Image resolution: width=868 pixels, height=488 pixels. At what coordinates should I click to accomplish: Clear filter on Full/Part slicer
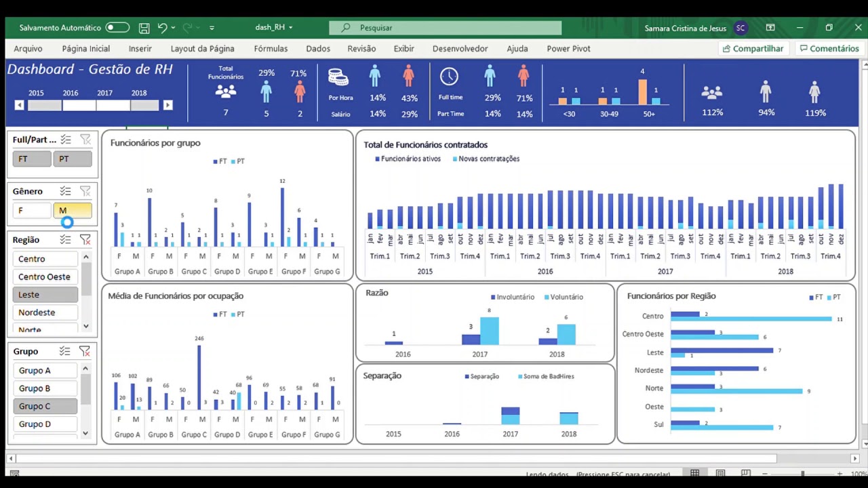point(85,140)
